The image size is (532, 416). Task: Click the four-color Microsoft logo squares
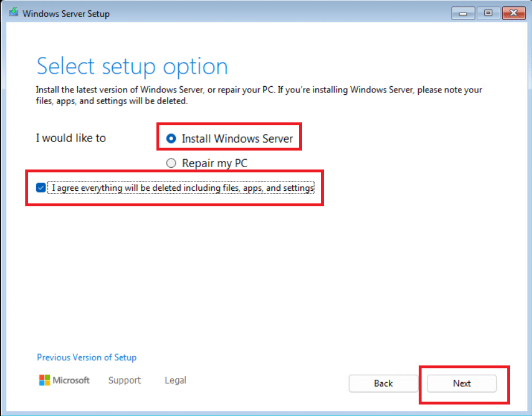click(x=44, y=380)
